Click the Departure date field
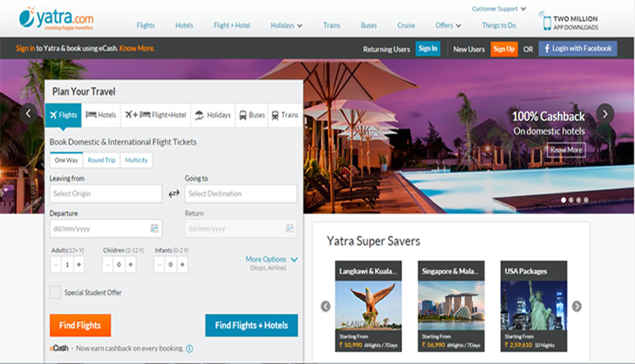Viewport: 635px width, 364px height. click(x=106, y=229)
